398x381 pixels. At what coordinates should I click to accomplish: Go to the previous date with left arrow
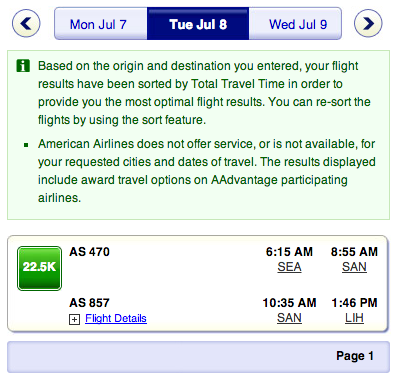pyautogui.click(x=26, y=23)
